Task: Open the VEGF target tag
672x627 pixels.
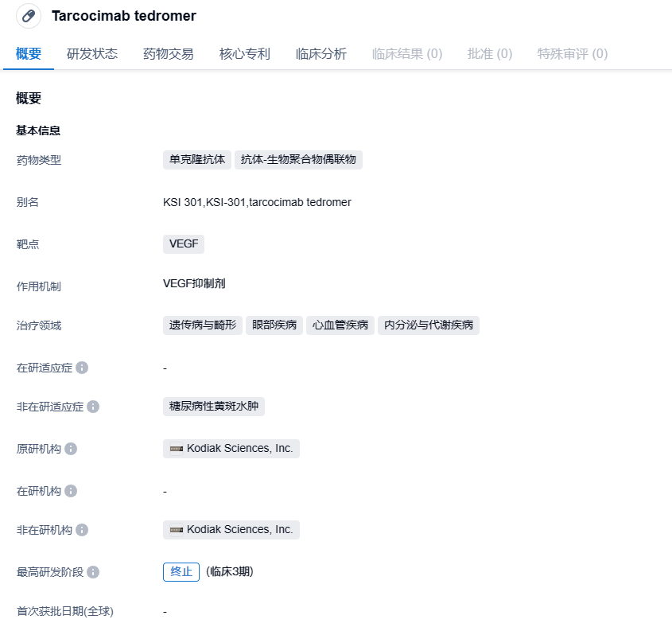Action: pos(184,244)
